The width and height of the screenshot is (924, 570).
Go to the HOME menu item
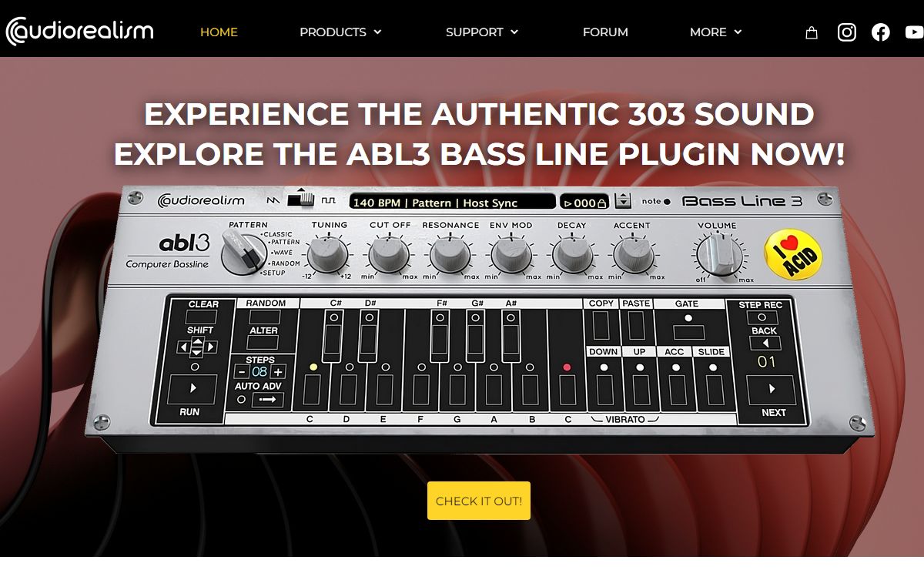point(219,32)
